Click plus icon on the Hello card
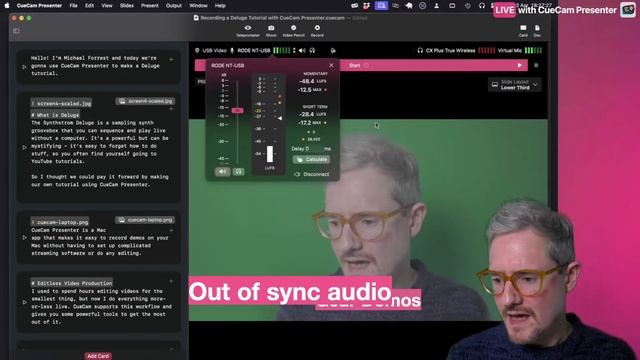 click(x=171, y=60)
